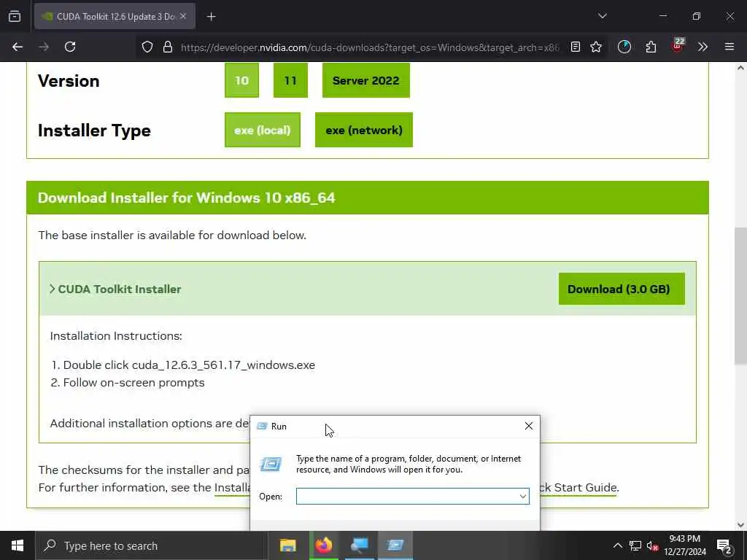The width and height of the screenshot is (747, 560).
Task: Go back to previous page
Action: [18, 47]
